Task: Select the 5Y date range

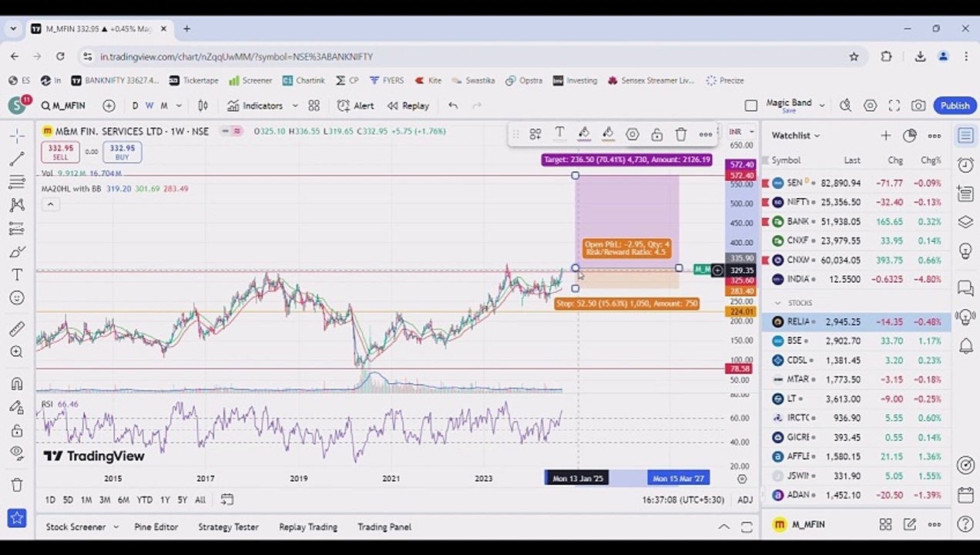Action: pyautogui.click(x=182, y=500)
